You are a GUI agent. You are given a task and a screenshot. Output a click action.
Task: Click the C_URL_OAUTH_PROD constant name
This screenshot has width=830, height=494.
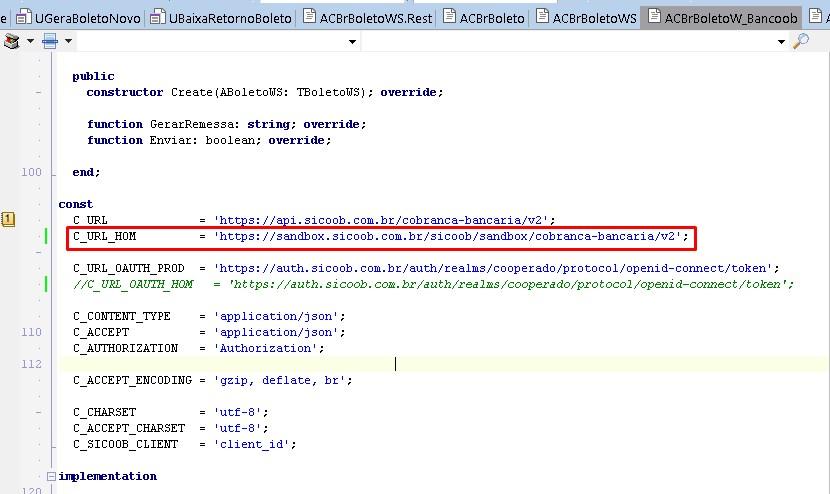pyautogui.click(x=129, y=268)
